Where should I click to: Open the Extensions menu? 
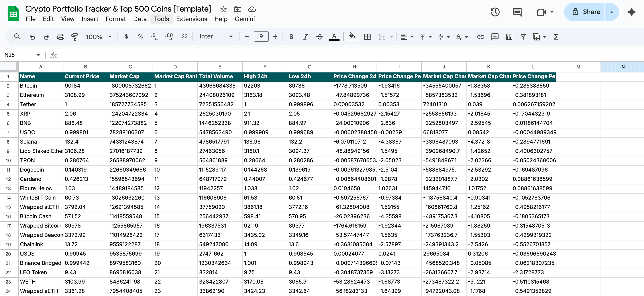(x=192, y=19)
